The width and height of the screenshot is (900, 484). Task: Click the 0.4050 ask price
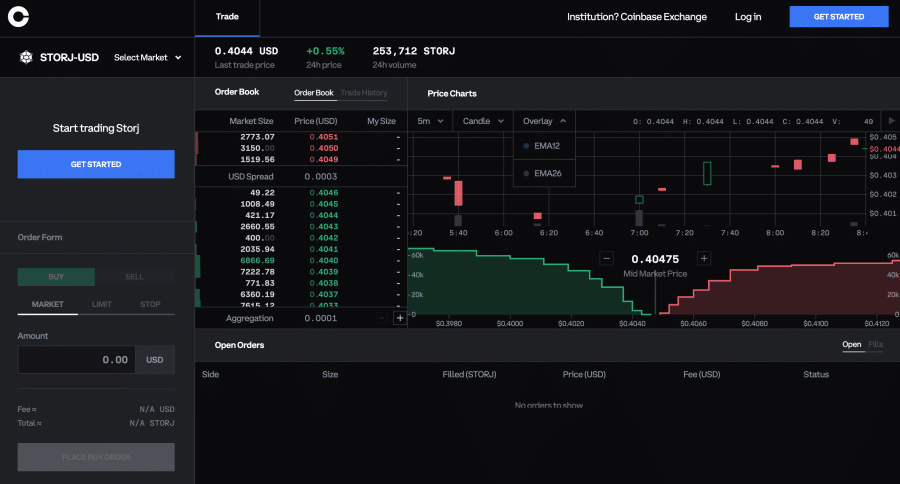[x=324, y=148]
